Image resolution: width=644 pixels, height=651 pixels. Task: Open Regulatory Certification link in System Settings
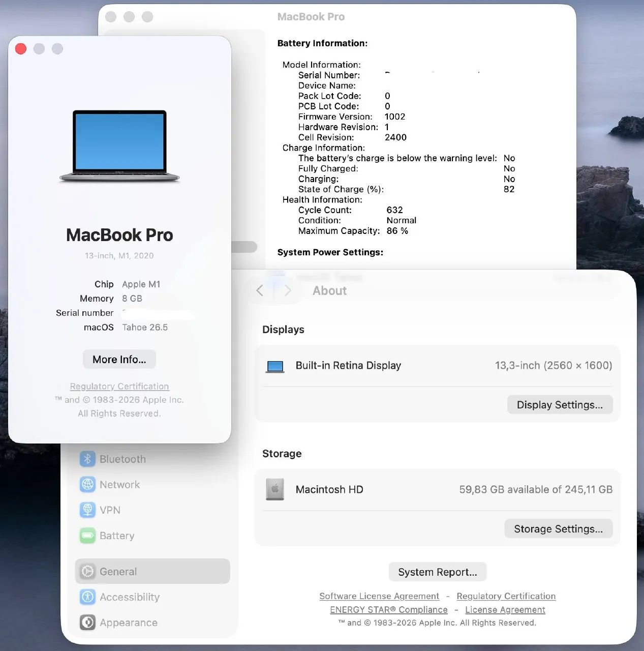[x=506, y=596]
